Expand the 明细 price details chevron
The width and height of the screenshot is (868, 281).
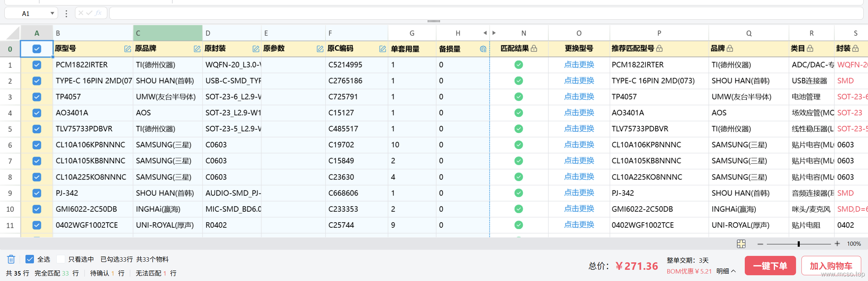click(734, 271)
